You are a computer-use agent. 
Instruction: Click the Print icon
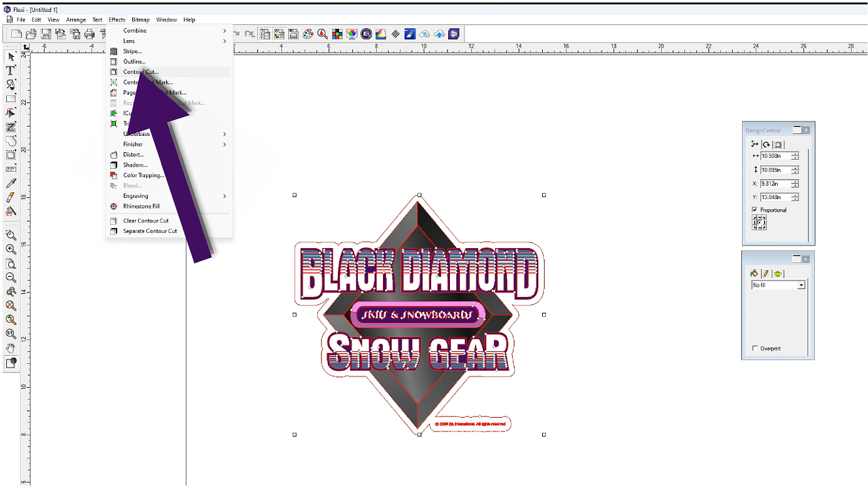(x=89, y=34)
